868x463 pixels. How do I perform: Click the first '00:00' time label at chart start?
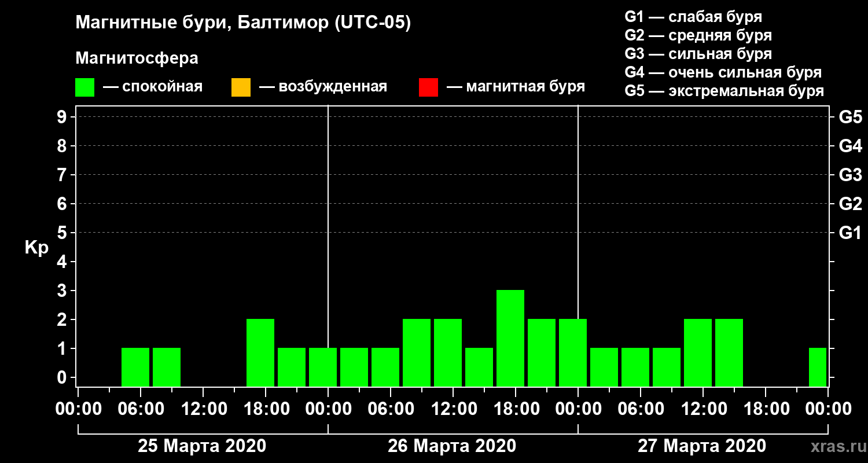click(x=78, y=409)
